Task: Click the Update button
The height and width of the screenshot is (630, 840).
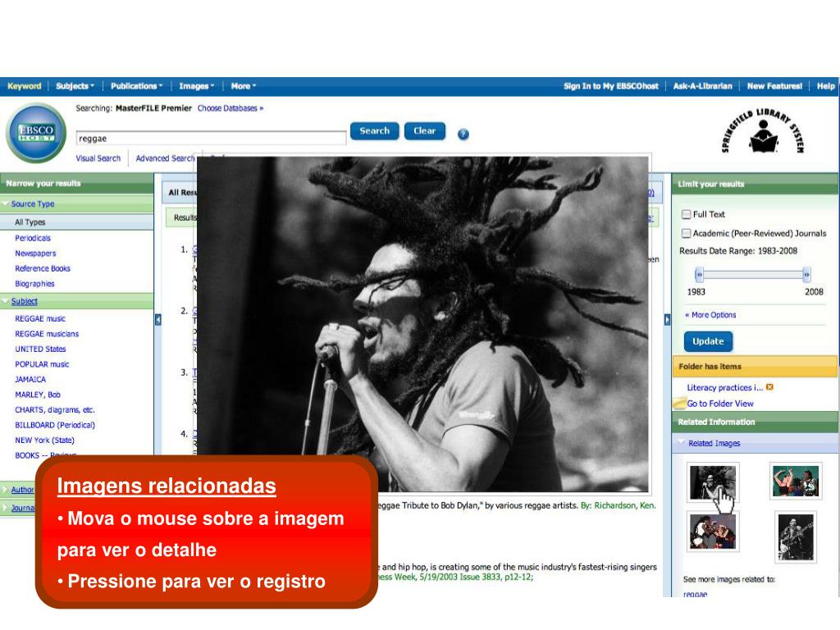Action: pos(708,341)
